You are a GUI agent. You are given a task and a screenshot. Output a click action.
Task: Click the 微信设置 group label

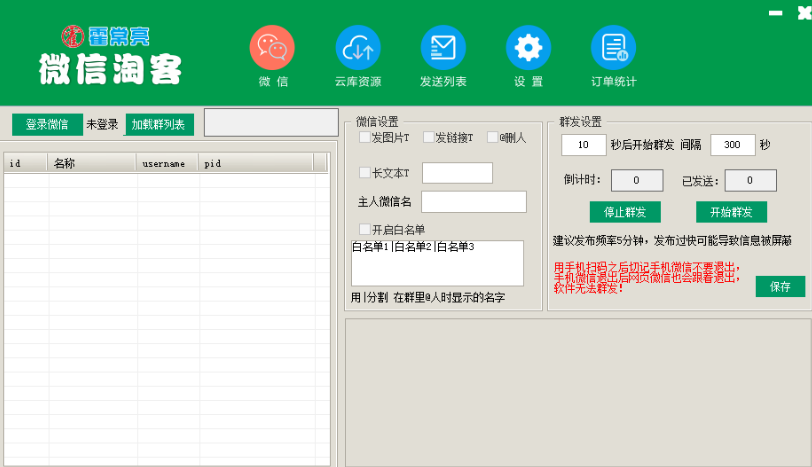(x=377, y=122)
